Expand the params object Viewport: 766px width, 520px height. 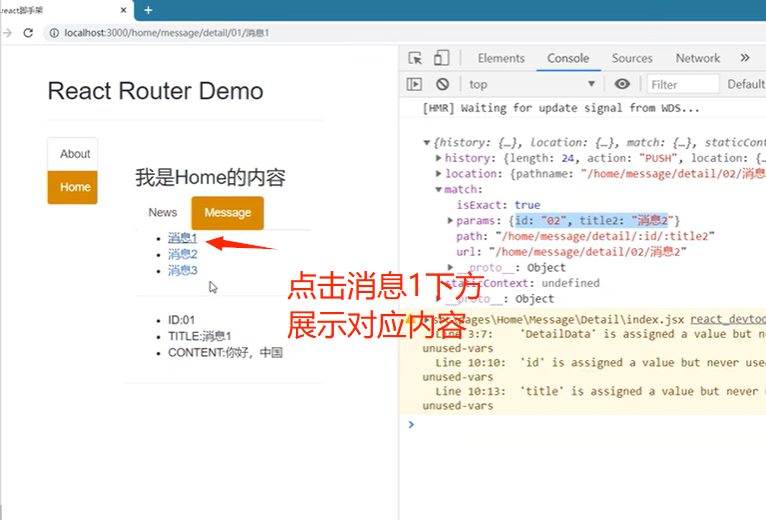point(450,220)
